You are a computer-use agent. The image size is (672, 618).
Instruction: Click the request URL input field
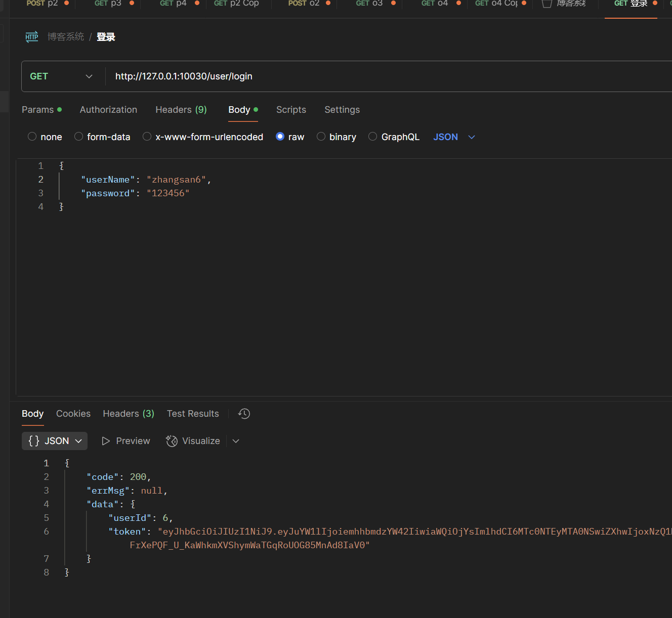coord(389,76)
